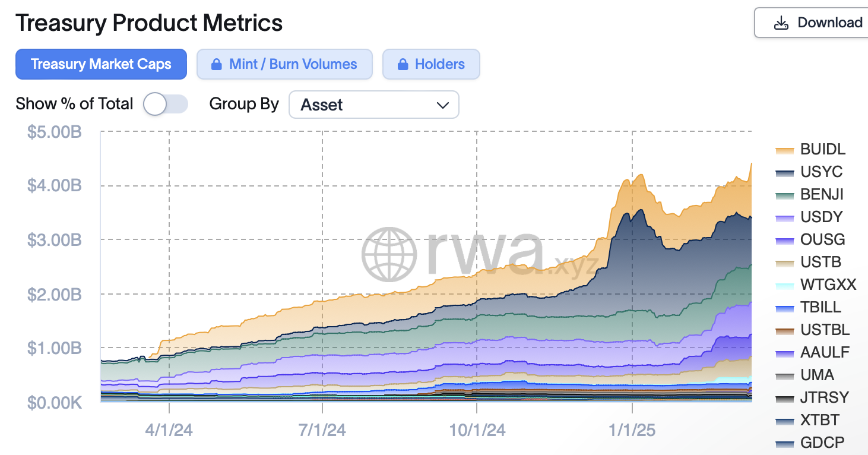The height and width of the screenshot is (455, 868).
Task: Click the $2.00B y-axis label
Action: click(54, 294)
